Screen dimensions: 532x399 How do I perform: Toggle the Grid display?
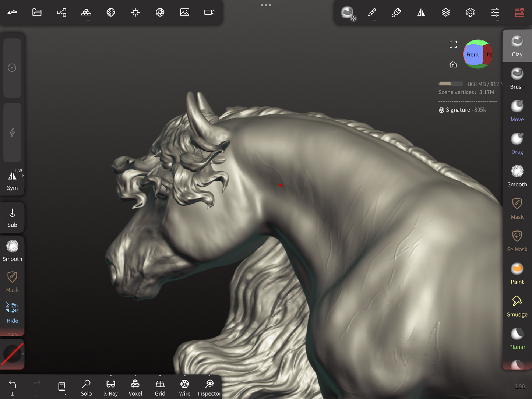coord(160,388)
